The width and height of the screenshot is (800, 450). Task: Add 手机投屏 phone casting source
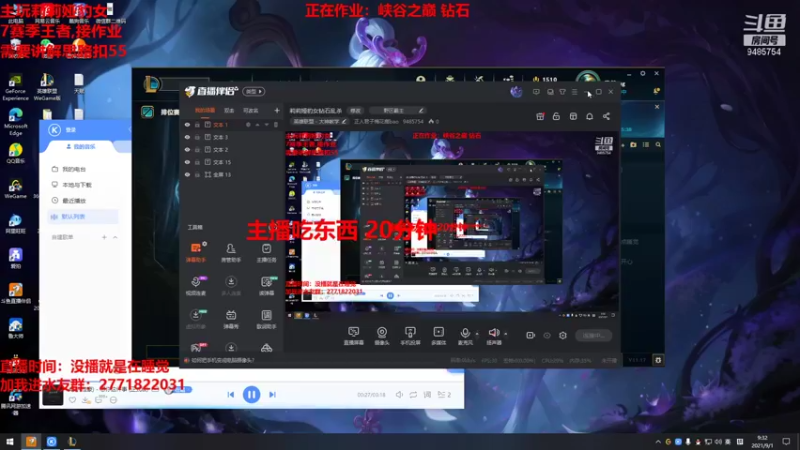(x=410, y=336)
